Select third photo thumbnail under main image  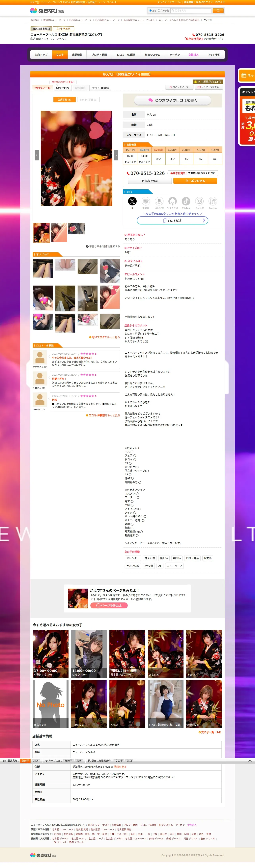pyautogui.click(x=76, y=229)
